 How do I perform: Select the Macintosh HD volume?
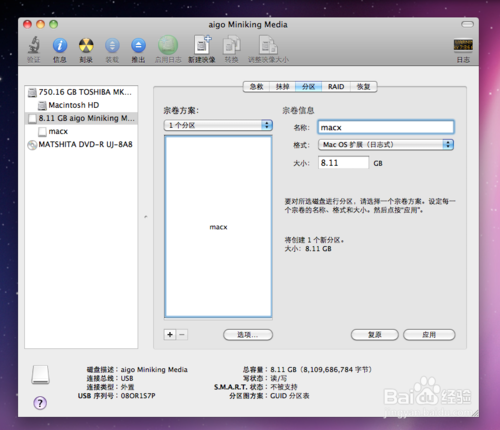[81, 105]
